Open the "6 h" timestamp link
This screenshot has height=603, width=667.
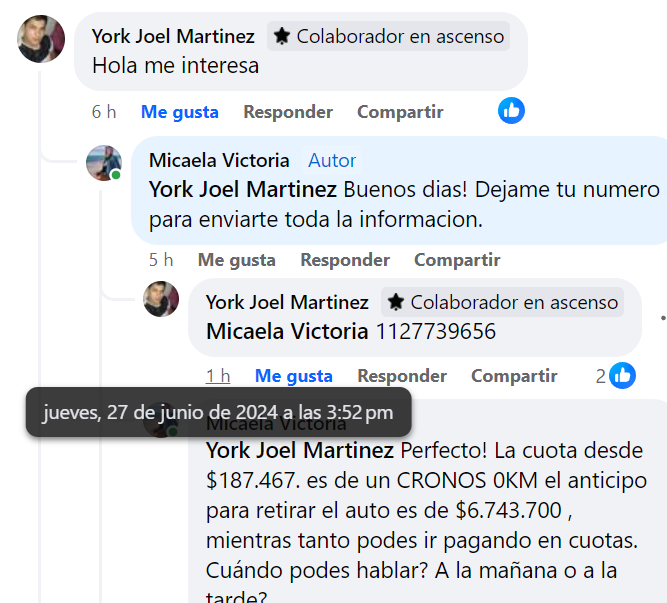104,112
